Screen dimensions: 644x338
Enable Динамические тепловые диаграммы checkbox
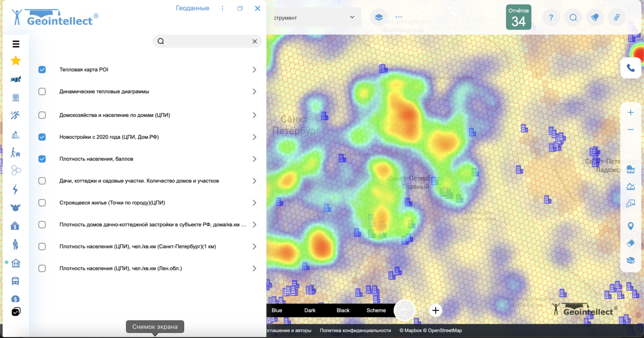click(x=42, y=92)
